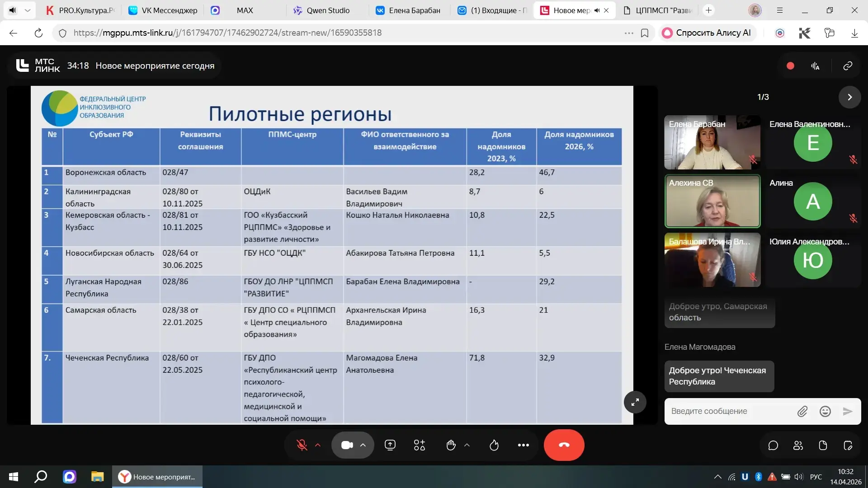The width and height of the screenshot is (868, 488).
Task: Leave the meeting with red hang-up button
Action: (564, 445)
